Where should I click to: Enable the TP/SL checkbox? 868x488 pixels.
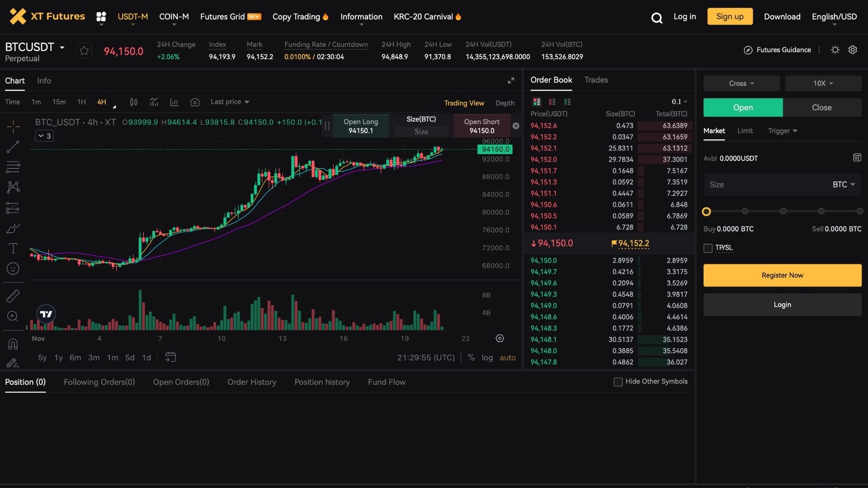708,248
